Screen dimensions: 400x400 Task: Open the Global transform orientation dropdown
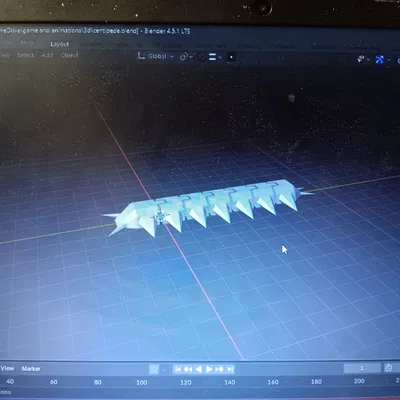click(160, 56)
